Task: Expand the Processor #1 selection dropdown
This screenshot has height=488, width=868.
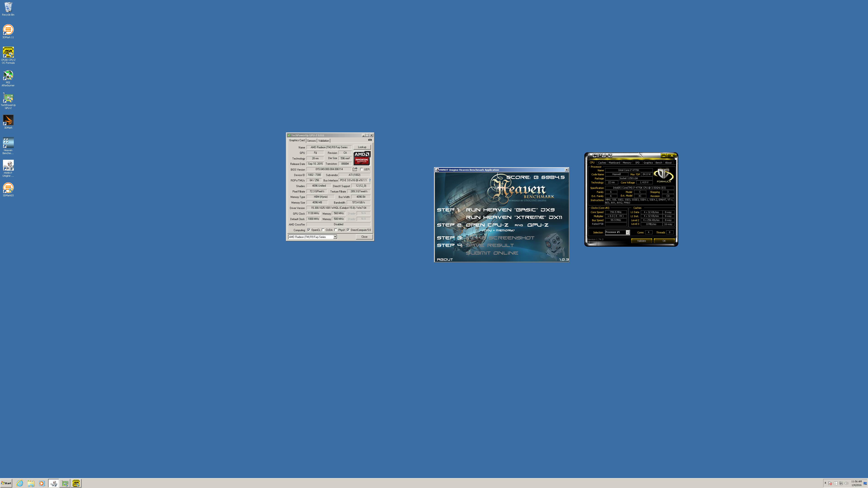Action: 627,232
